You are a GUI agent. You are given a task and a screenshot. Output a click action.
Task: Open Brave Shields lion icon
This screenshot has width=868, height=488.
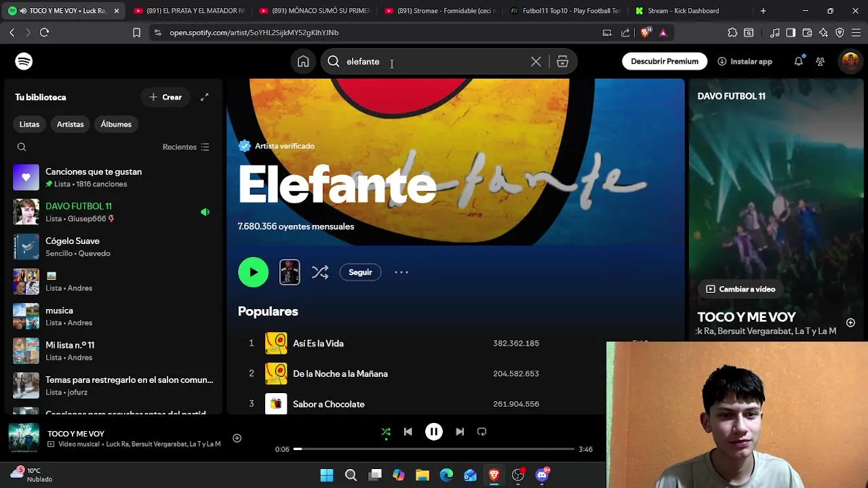pos(645,33)
